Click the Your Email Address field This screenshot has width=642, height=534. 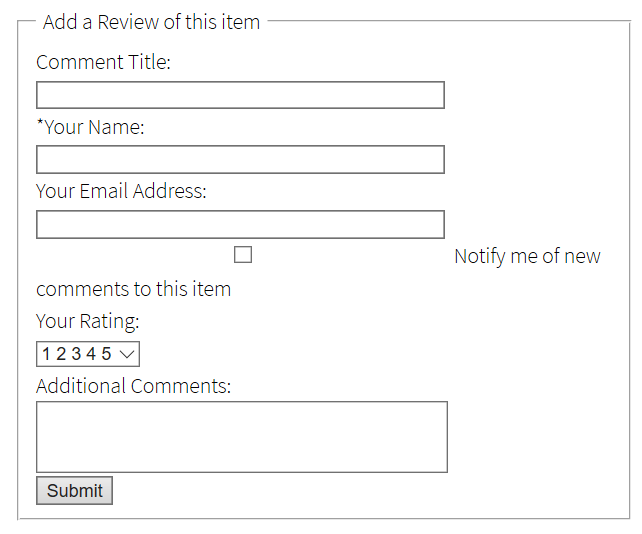tap(240, 225)
